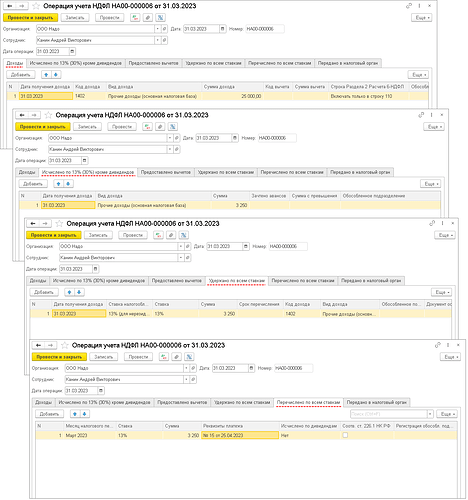Click Провести и закрыть in the frontmost window
This screenshot has height=500, width=468.
tap(59, 357)
